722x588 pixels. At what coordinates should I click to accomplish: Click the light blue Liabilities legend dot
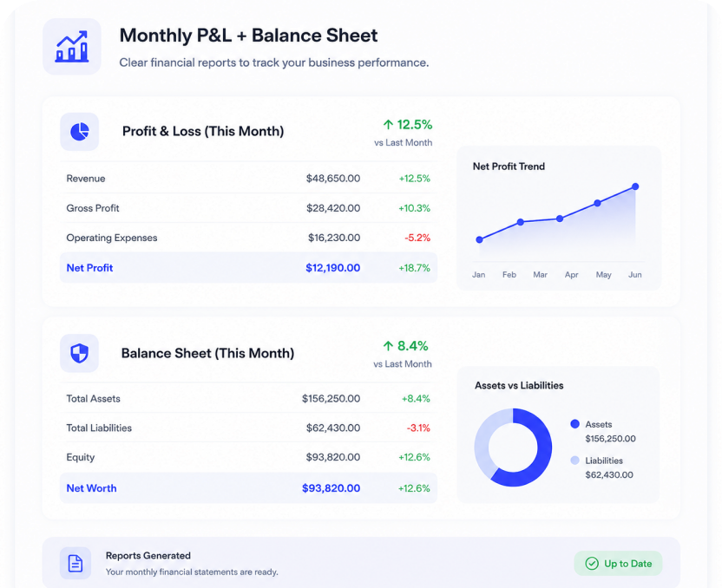(574, 461)
